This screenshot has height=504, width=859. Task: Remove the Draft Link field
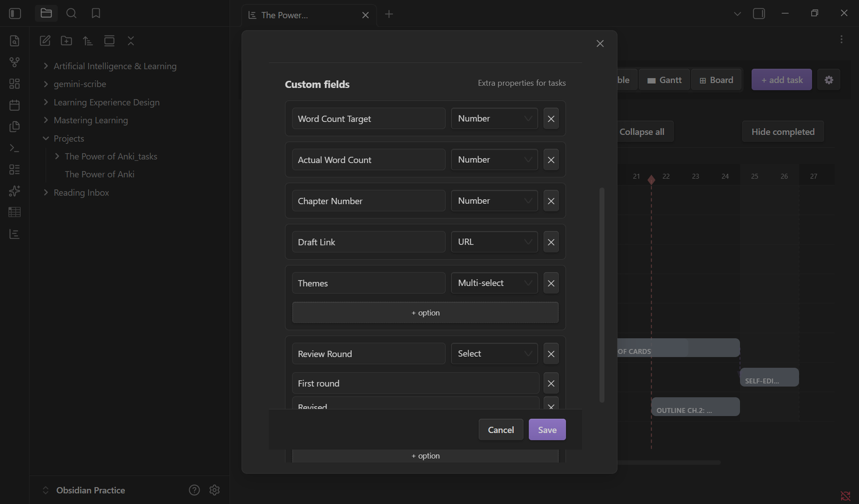coord(551,242)
